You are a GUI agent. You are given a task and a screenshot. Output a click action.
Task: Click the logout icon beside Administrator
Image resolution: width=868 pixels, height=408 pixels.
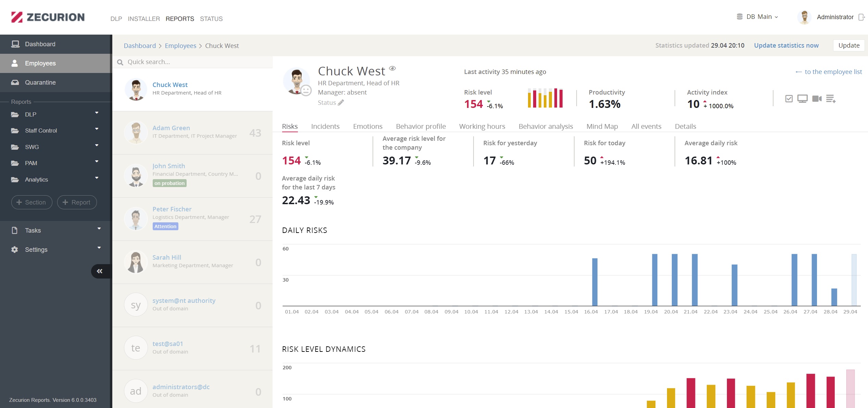tap(861, 17)
